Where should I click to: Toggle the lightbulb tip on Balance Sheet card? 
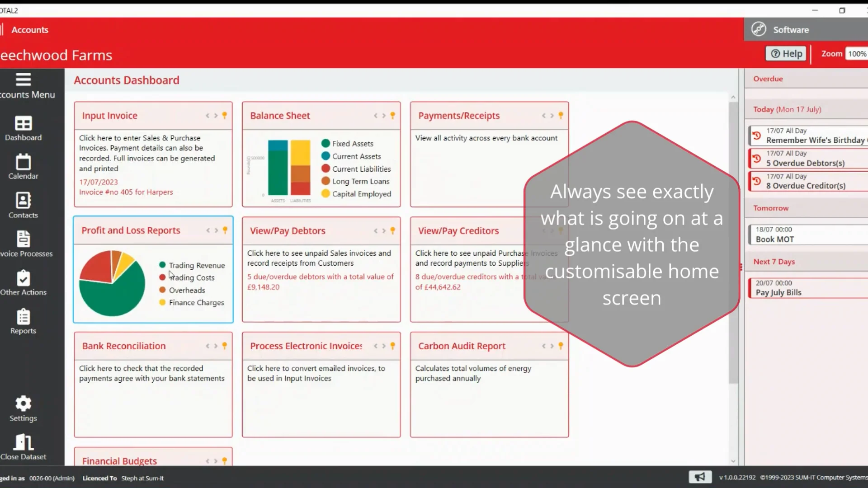click(x=393, y=115)
